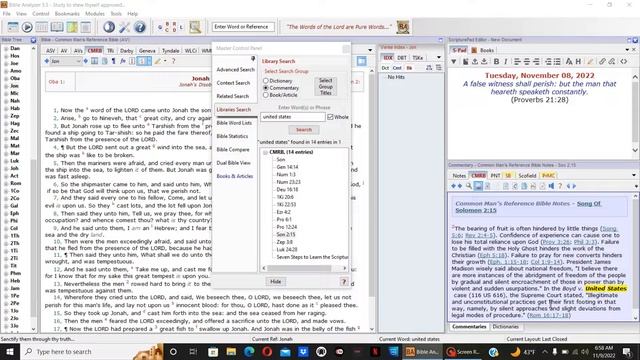Open the File Explorer icon on the taskbar
The image size is (640, 360).
tap(231, 352)
